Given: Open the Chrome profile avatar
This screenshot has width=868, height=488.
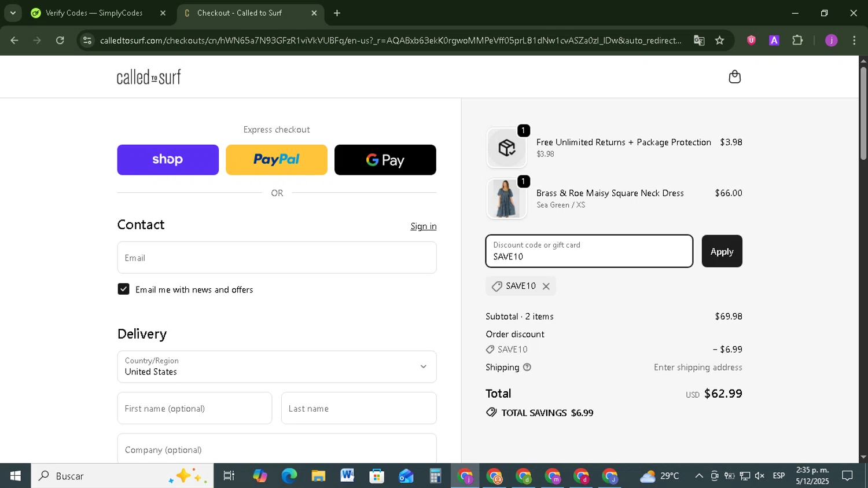Looking at the screenshot, I should point(832,41).
